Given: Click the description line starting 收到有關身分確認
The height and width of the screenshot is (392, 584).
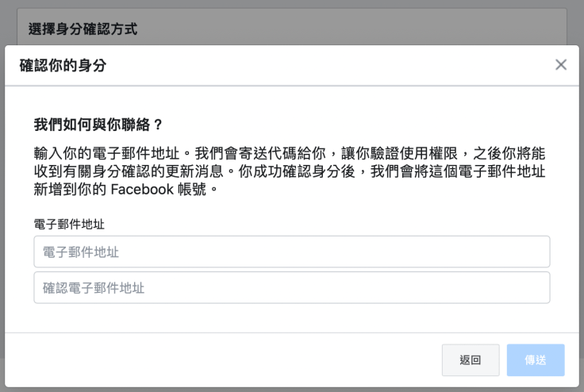Looking at the screenshot, I should (289, 171).
